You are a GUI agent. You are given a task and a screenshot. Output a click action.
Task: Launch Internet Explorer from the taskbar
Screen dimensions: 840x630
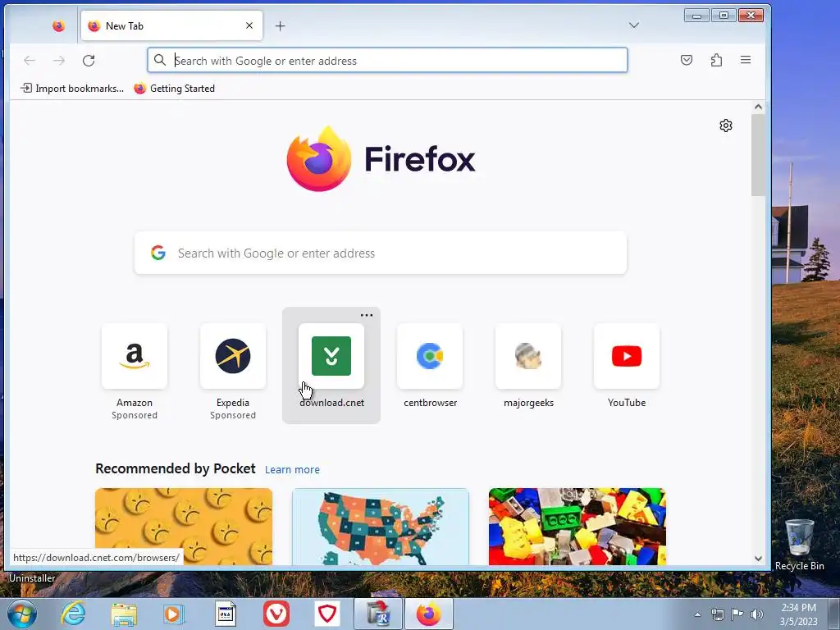(73, 614)
